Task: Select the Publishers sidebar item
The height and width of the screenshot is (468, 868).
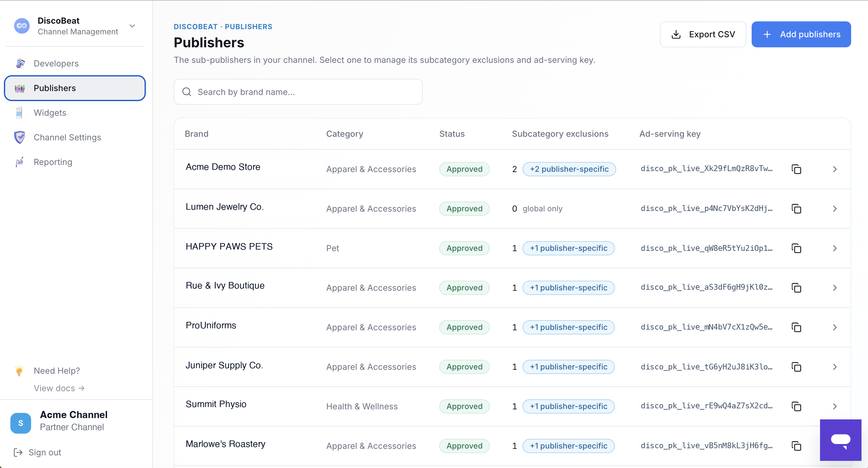Action: 75,88
